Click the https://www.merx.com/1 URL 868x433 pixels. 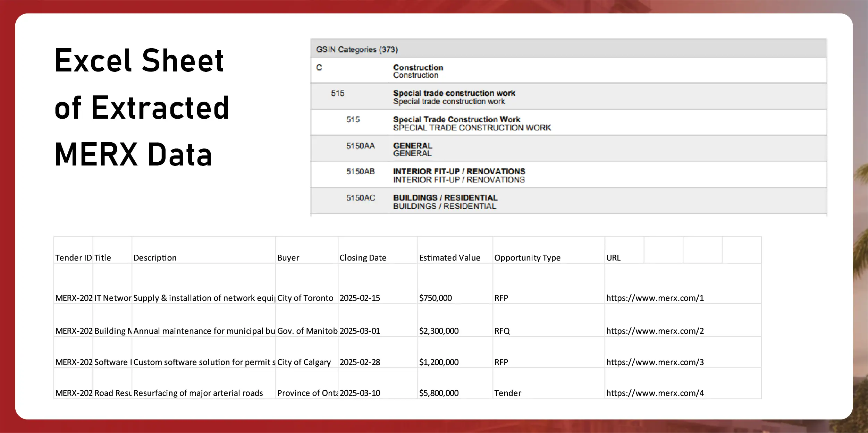click(655, 298)
